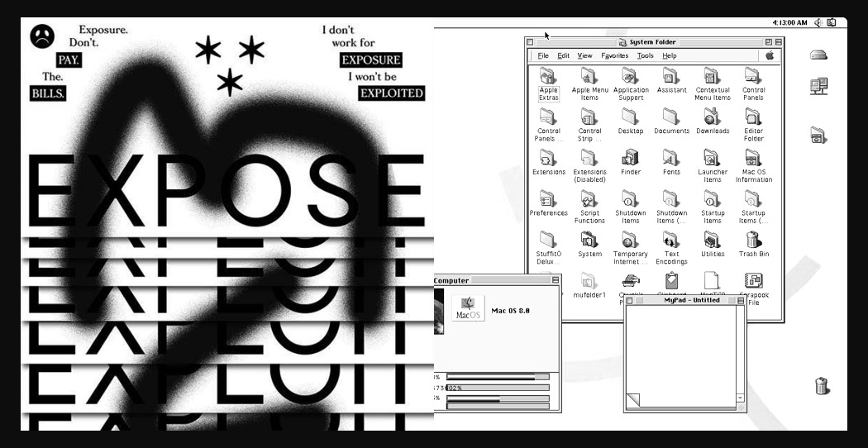The height and width of the screenshot is (448, 868).
Task: Open the Editor Folder icon
Action: (x=752, y=117)
